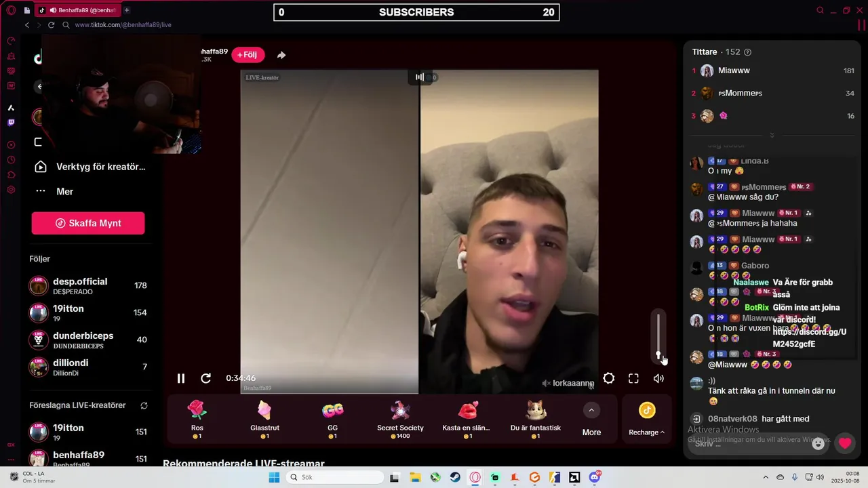Click the Gaboro chat username
Viewport: 868px width, 488px height.
click(x=755, y=266)
